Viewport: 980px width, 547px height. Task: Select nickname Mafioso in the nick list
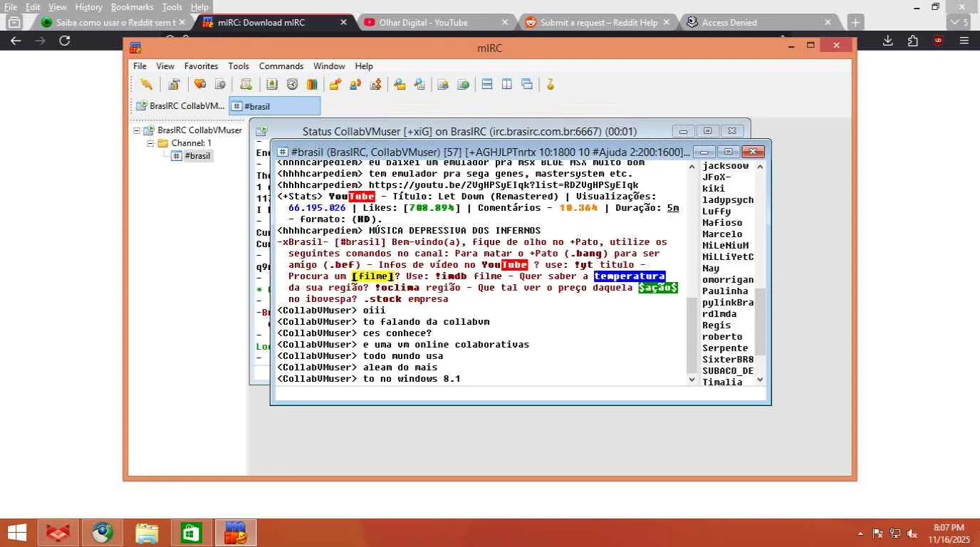click(x=722, y=223)
